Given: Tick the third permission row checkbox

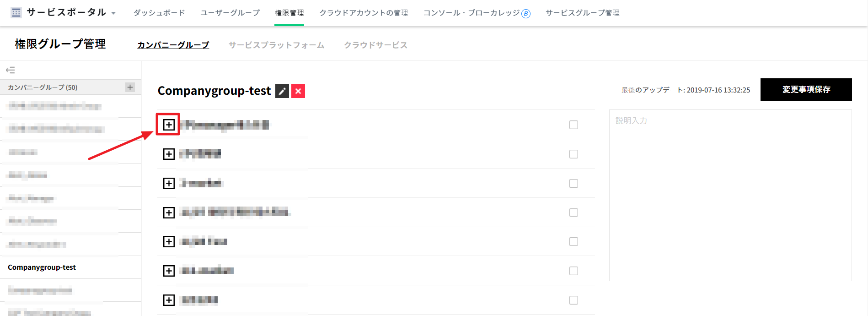Looking at the screenshot, I should 573,183.
